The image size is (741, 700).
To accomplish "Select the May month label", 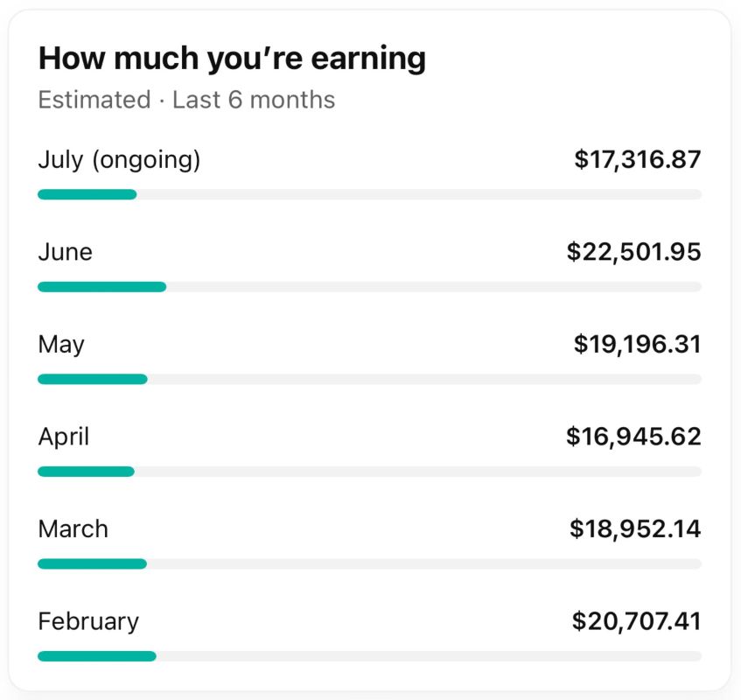I will [x=60, y=344].
